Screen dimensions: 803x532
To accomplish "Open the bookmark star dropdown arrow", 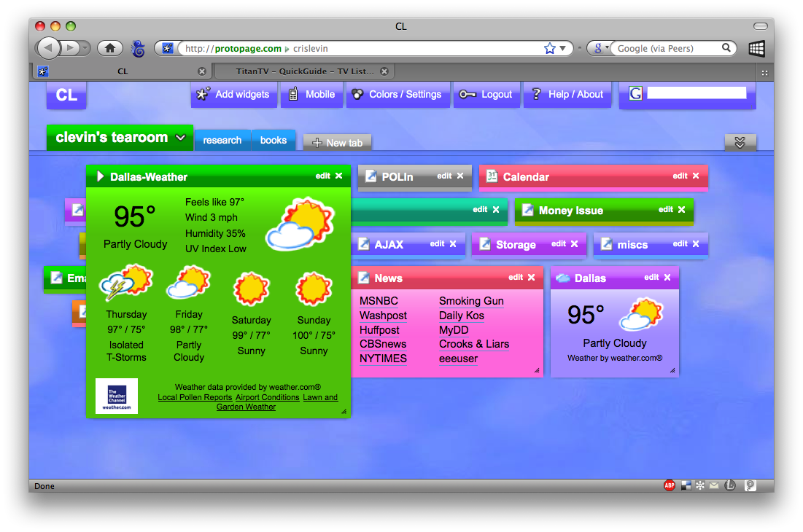I will click(x=563, y=49).
